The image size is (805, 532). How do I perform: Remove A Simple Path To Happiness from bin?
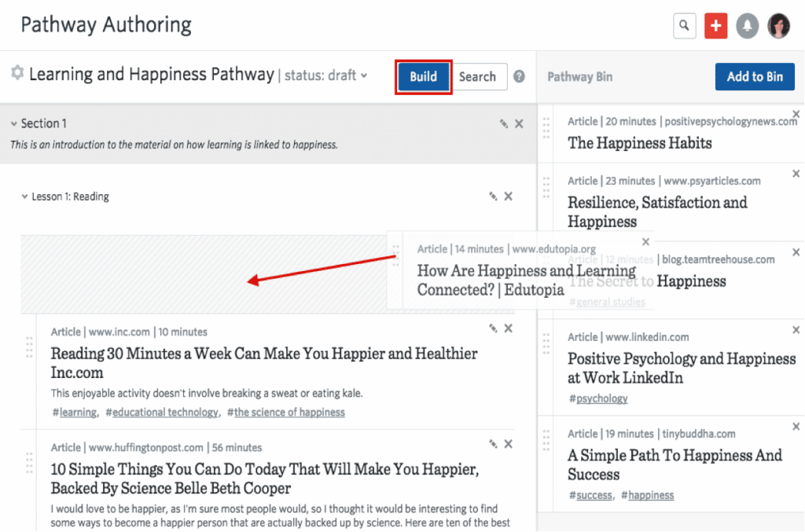pos(796,427)
